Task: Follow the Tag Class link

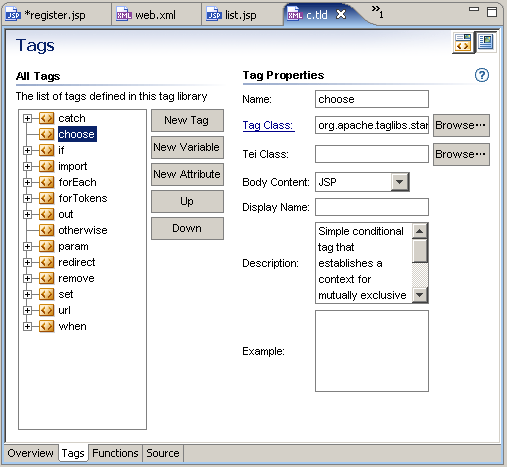Action: coord(268,125)
